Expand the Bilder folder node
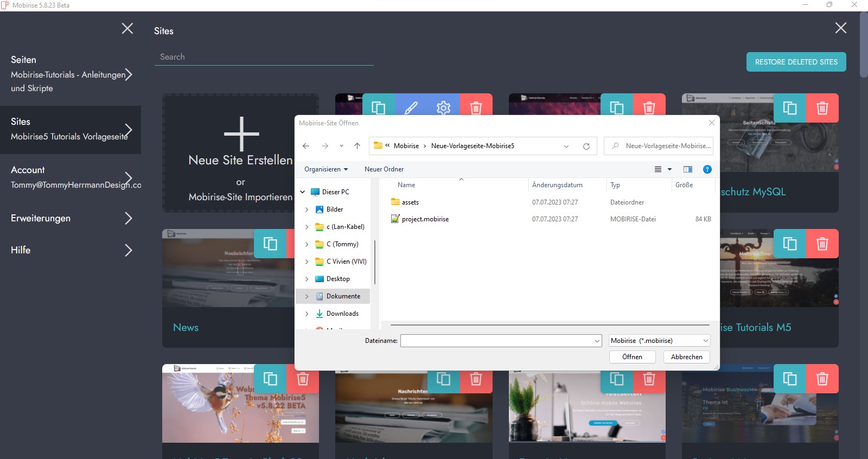Viewport: 868px width, 459px height. tap(307, 209)
